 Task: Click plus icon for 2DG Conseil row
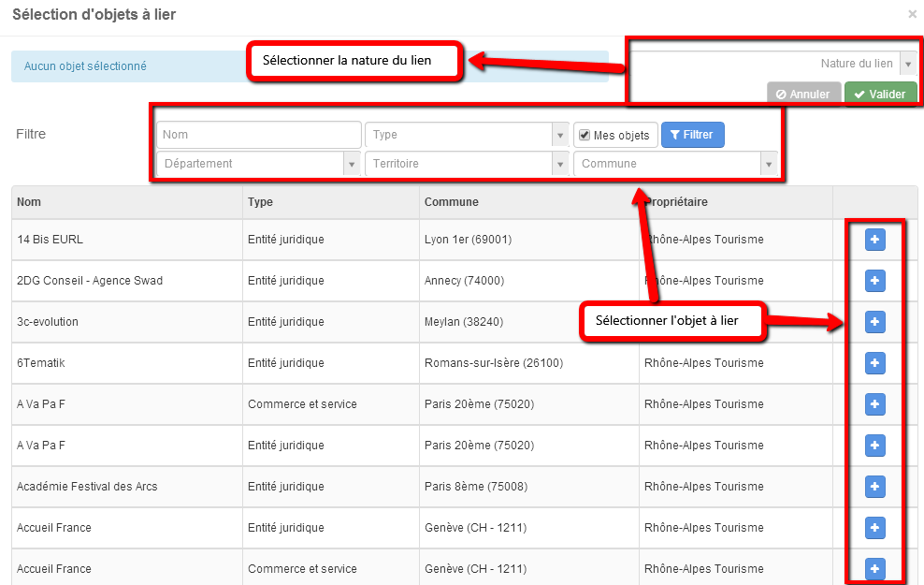[875, 281]
